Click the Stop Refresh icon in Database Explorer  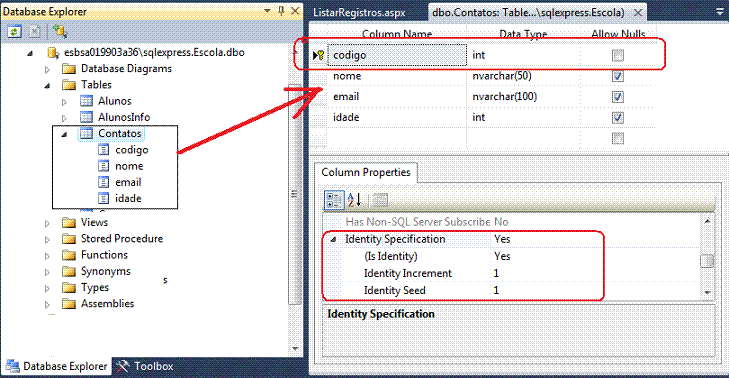tap(34, 31)
